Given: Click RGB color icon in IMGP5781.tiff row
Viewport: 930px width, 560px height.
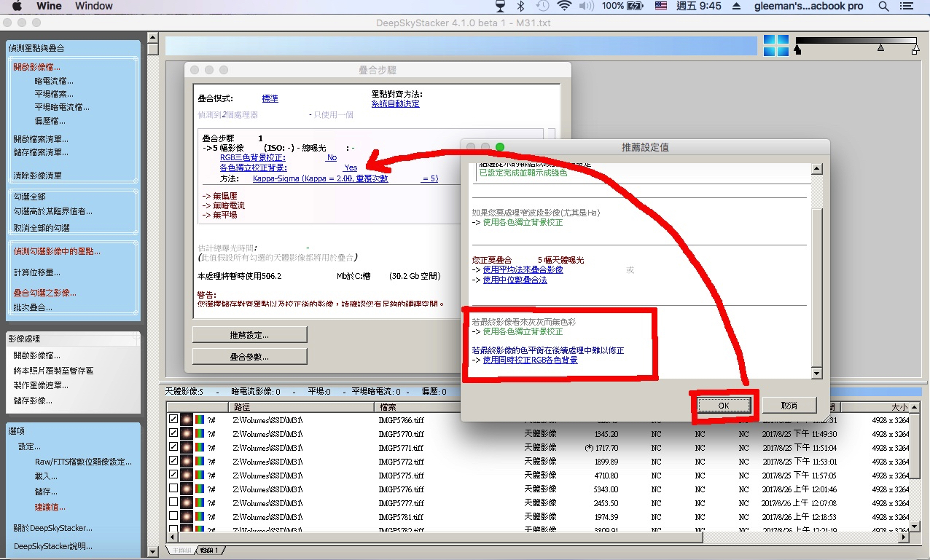Looking at the screenshot, I should (199, 517).
